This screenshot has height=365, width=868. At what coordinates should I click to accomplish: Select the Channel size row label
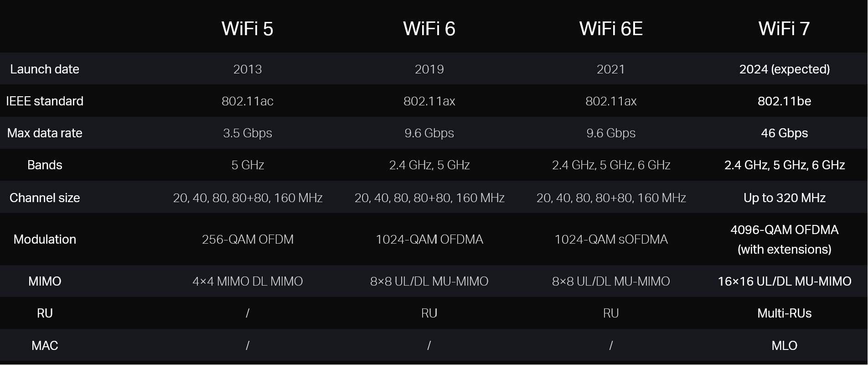pyautogui.click(x=45, y=198)
